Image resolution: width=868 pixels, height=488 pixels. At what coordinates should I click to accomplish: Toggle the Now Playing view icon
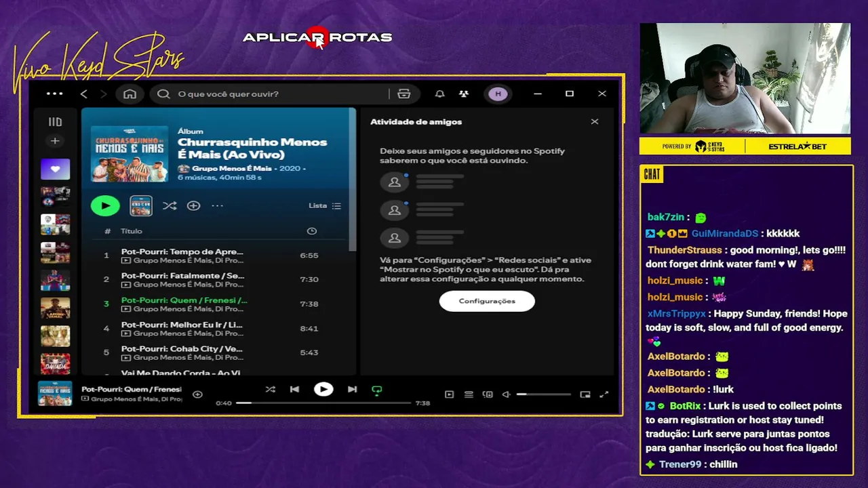point(449,394)
